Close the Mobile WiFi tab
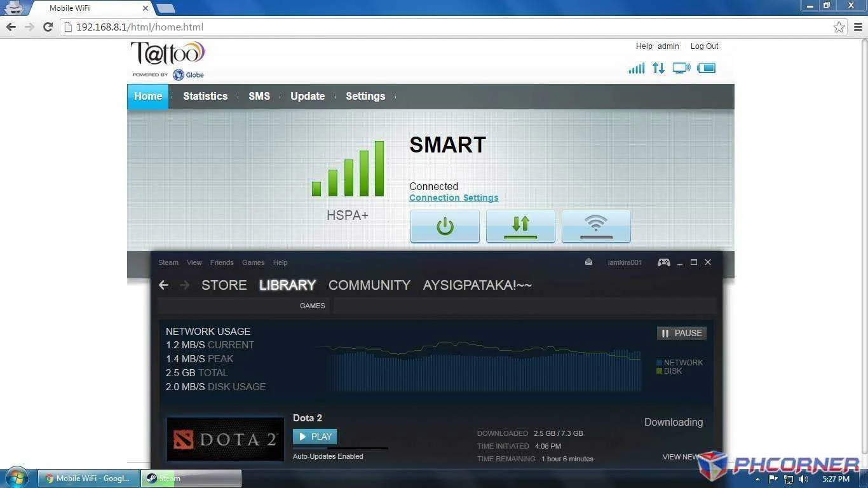Screen dimensions: 868x488 (x=146, y=8)
